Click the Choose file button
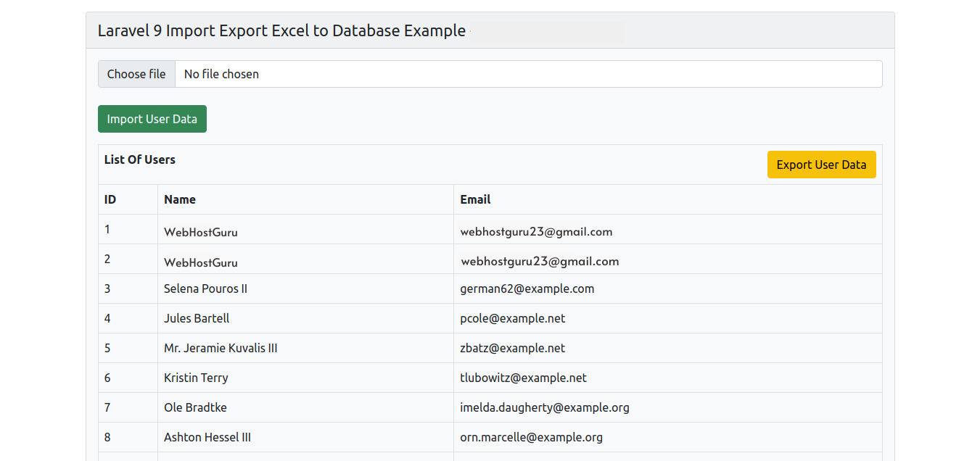Screen dimensions: 980x461 click(136, 74)
